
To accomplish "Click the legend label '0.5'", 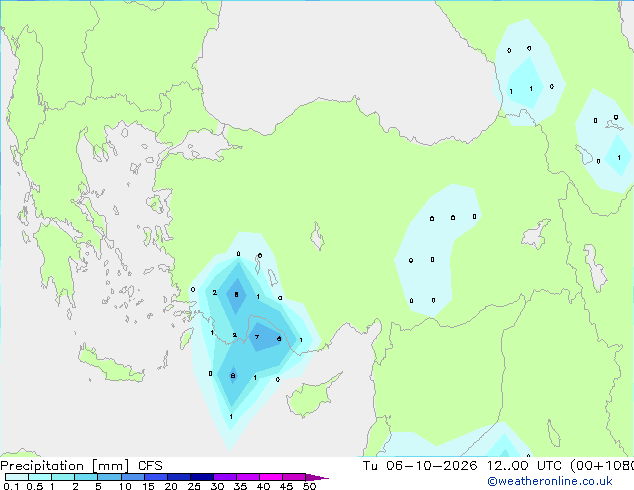I will [x=35, y=486].
